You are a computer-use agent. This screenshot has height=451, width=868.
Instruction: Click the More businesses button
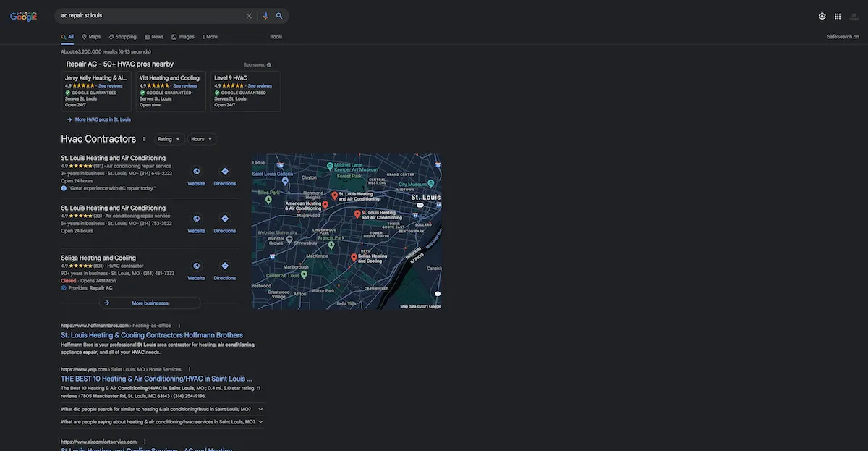(150, 303)
